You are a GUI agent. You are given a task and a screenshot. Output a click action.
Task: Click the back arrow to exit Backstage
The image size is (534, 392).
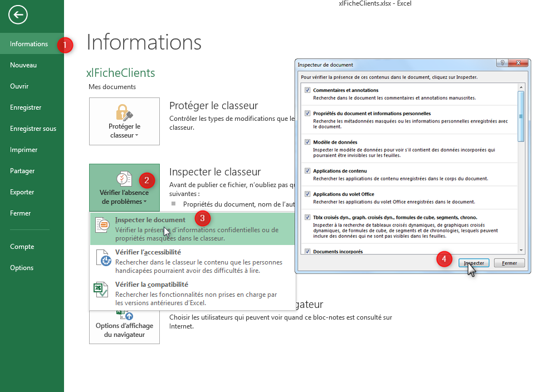pyautogui.click(x=18, y=14)
